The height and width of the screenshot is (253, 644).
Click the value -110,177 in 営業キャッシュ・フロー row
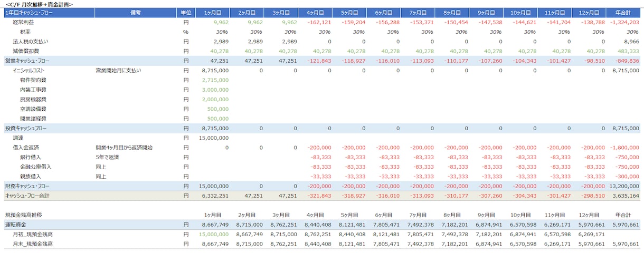[x=456, y=61]
